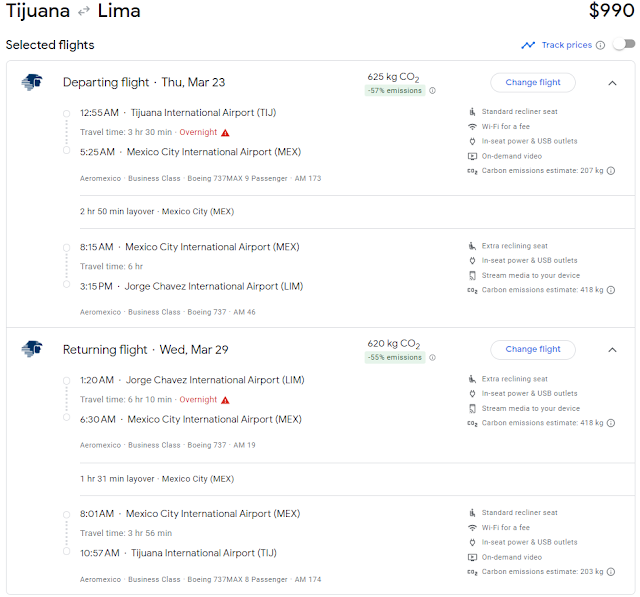This screenshot has width=640, height=597.
Task: Click in-seat power icon for AM 19
Action: click(x=472, y=393)
